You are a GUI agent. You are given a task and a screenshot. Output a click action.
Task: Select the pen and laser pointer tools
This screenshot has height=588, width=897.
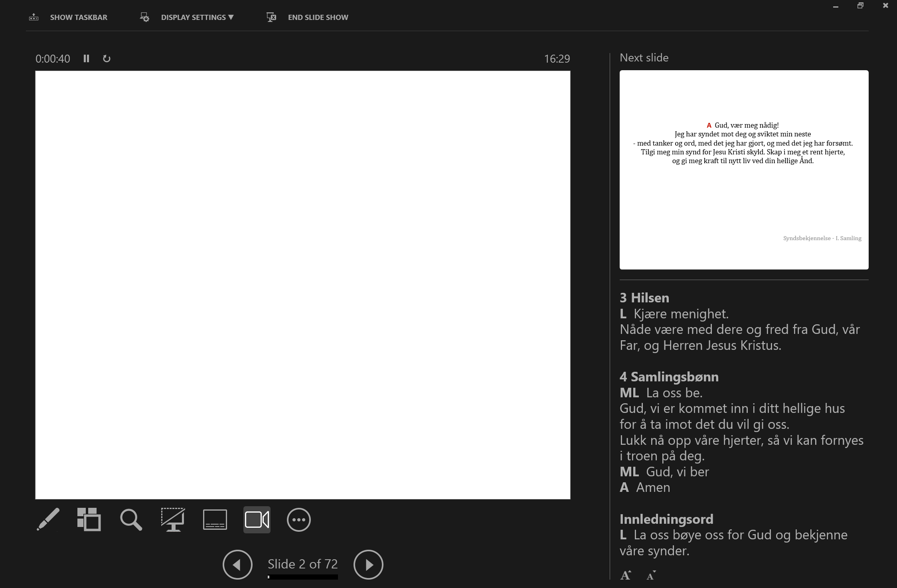[x=48, y=519]
